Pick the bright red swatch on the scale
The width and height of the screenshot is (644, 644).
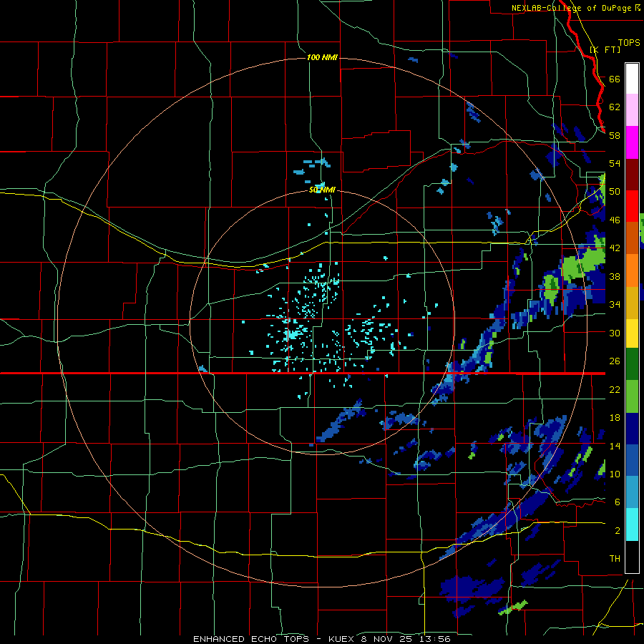(x=632, y=206)
